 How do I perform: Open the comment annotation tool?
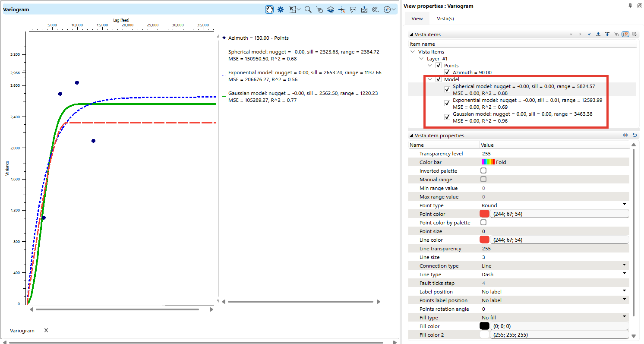coord(353,9)
